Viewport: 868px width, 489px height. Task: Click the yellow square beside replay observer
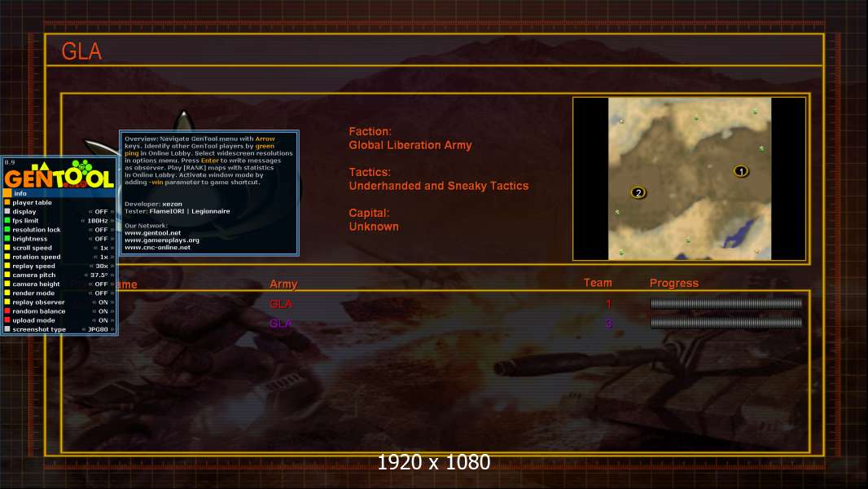point(7,302)
